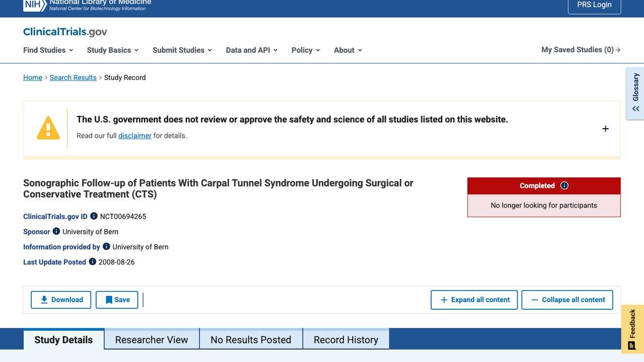Click the Download button
Viewport: 644px width, 362px height.
(x=61, y=300)
